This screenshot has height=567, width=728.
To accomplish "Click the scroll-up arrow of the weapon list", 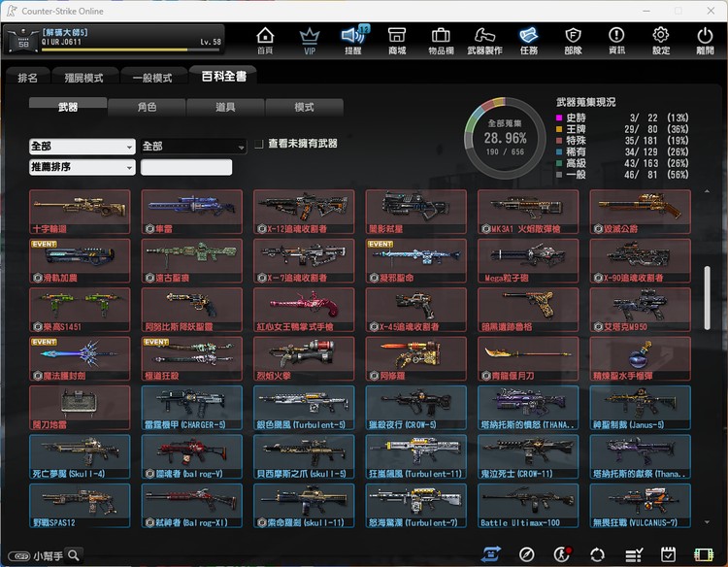I will click(x=707, y=191).
